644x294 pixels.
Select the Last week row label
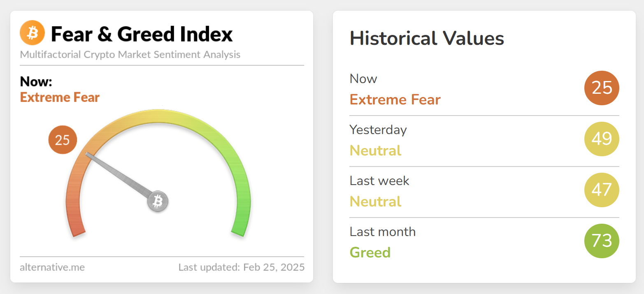pos(379,181)
